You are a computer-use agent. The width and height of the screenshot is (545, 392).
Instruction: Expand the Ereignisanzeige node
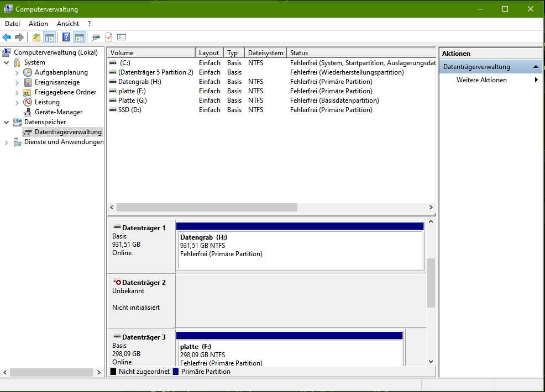(17, 83)
